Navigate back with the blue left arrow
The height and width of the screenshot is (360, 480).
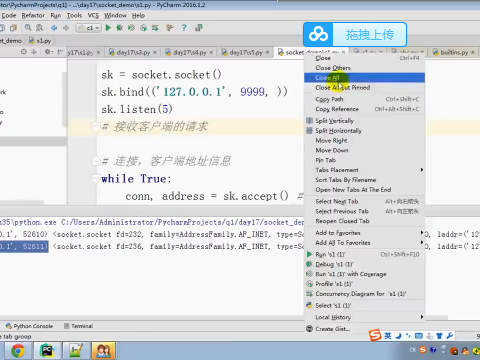coord(54,28)
